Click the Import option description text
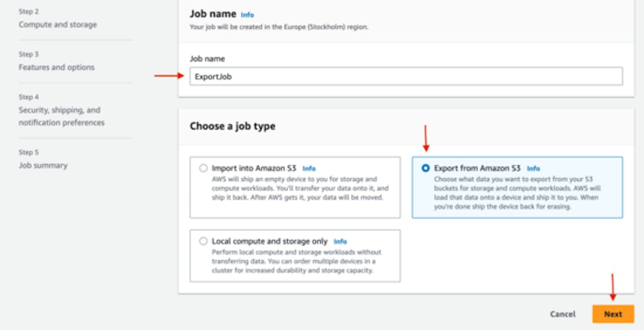Screen dimensions: 644x330 (299, 188)
